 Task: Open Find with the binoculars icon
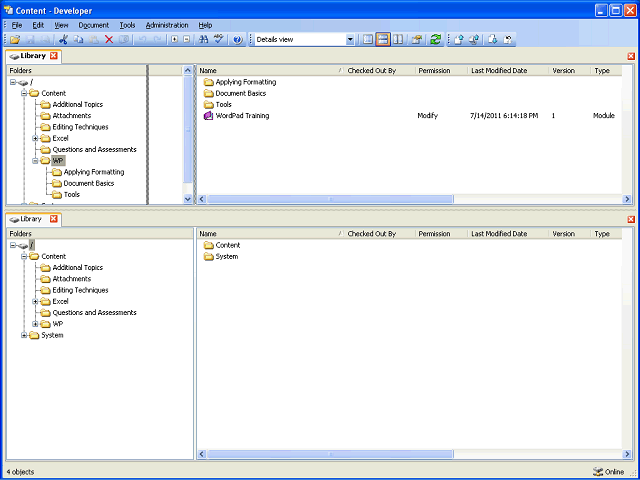(204, 40)
